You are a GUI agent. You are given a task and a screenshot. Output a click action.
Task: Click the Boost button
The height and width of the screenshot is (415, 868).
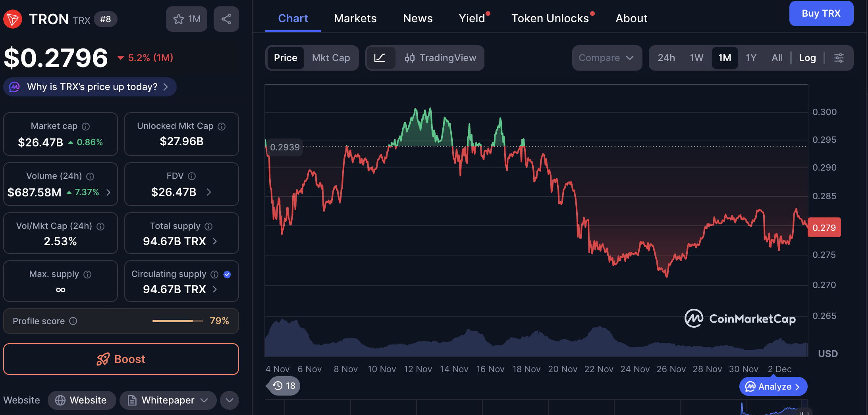tap(121, 359)
